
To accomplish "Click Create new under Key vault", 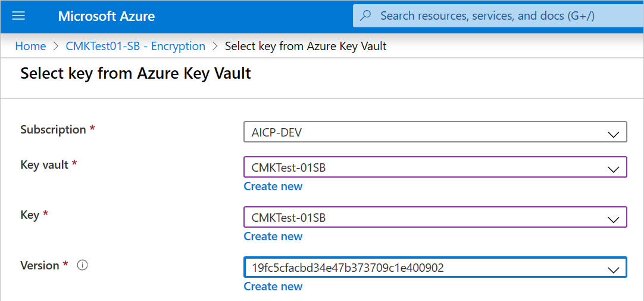I will (x=273, y=187).
